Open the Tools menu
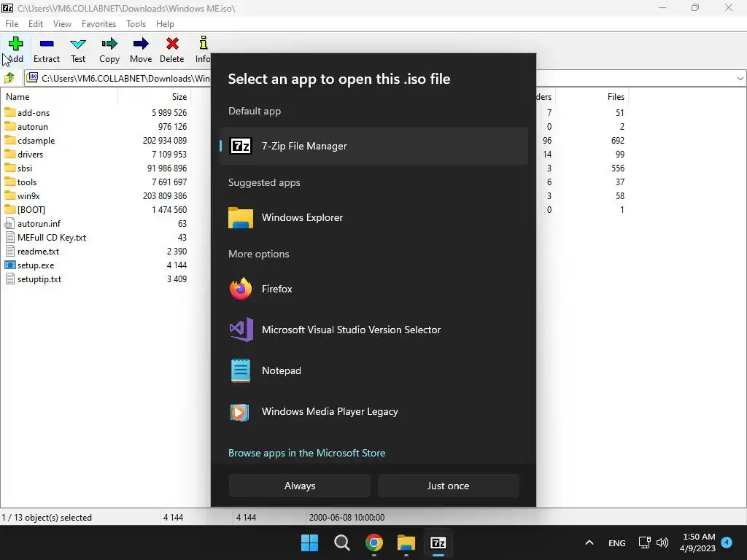The image size is (747, 560). pyautogui.click(x=136, y=24)
